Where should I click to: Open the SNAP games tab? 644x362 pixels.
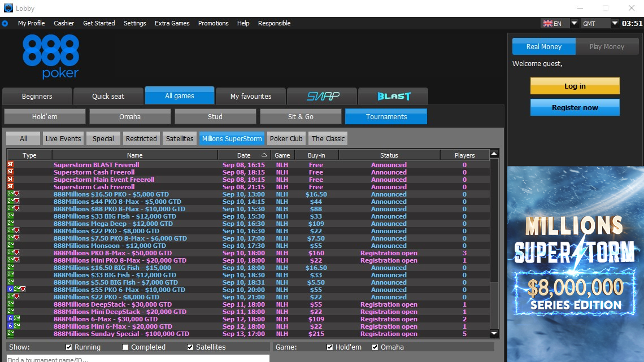click(323, 97)
